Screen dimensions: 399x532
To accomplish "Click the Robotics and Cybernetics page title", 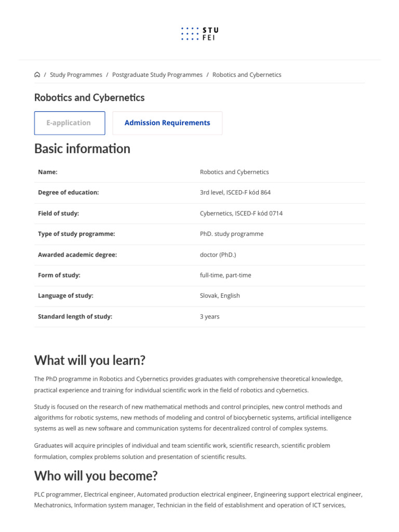I will 89,98.
